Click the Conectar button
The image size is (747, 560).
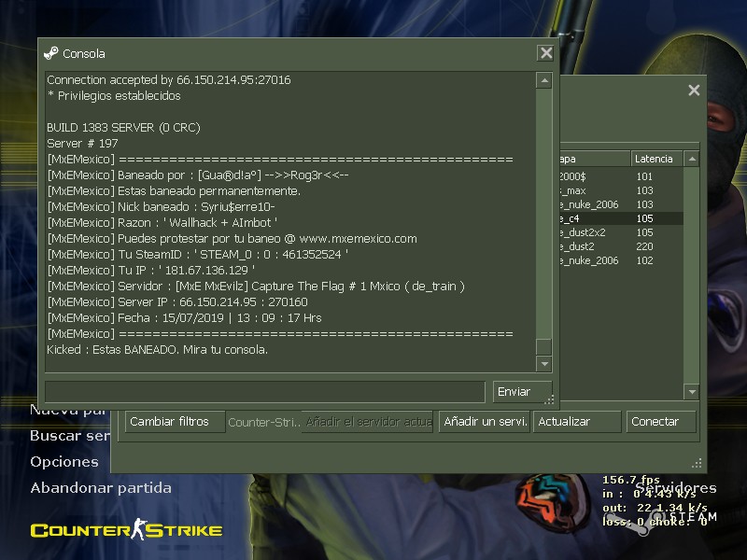tap(661, 422)
